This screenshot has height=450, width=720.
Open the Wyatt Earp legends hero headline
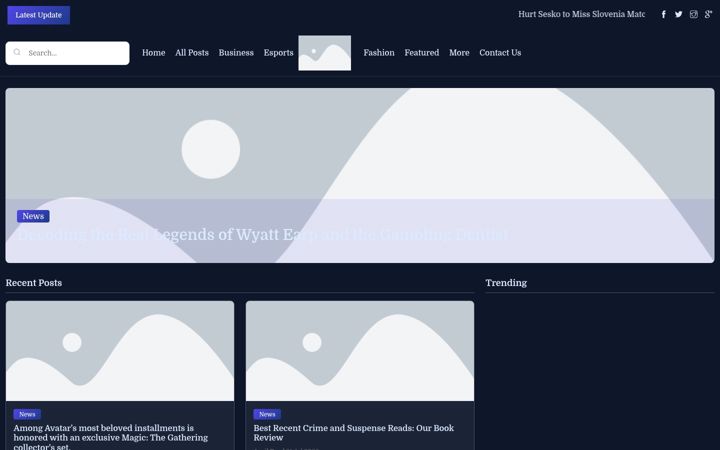[x=263, y=235]
